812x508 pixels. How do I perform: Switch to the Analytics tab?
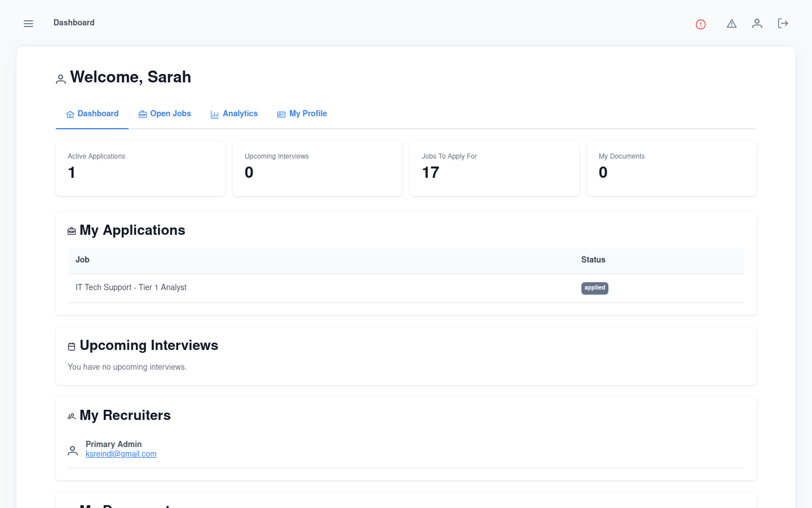(234, 114)
